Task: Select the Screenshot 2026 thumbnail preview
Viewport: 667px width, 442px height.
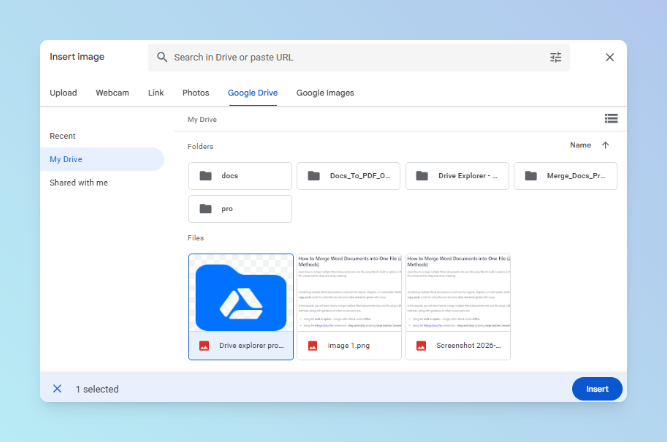Action: coord(458,293)
